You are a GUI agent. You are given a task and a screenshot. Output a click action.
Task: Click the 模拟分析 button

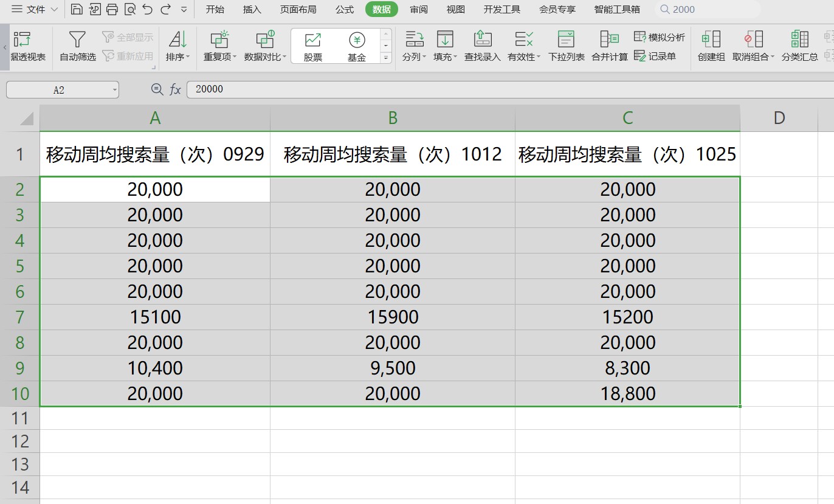click(660, 37)
